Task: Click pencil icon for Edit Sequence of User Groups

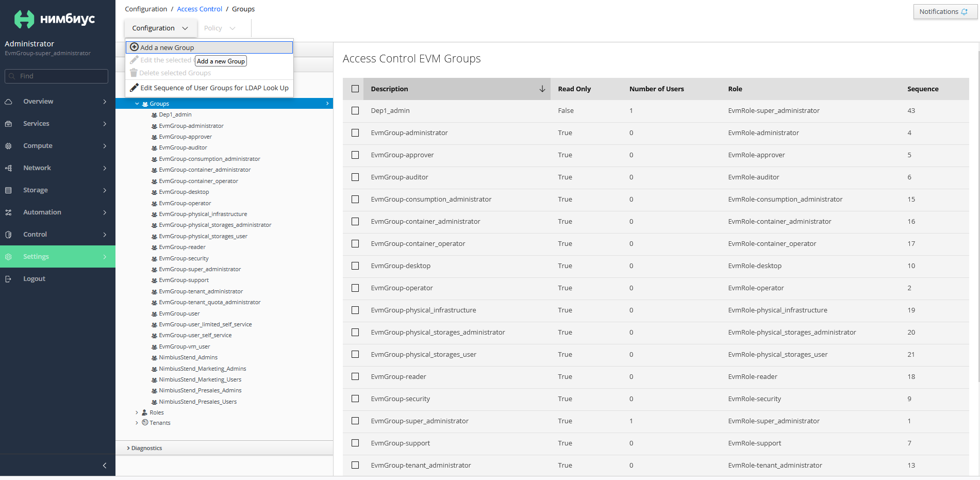Action: tap(134, 88)
